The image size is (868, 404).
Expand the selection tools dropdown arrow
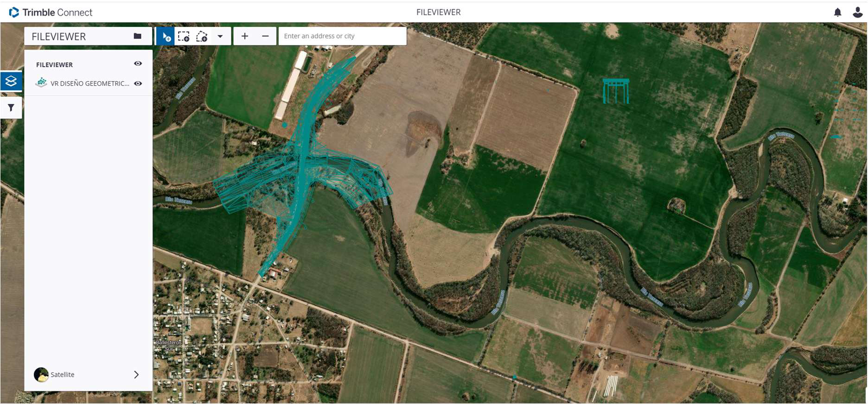click(x=220, y=36)
